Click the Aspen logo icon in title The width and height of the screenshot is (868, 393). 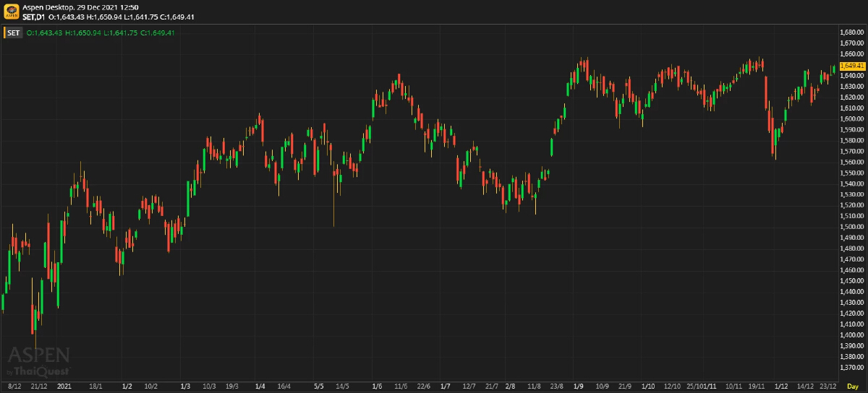pos(11,12)
